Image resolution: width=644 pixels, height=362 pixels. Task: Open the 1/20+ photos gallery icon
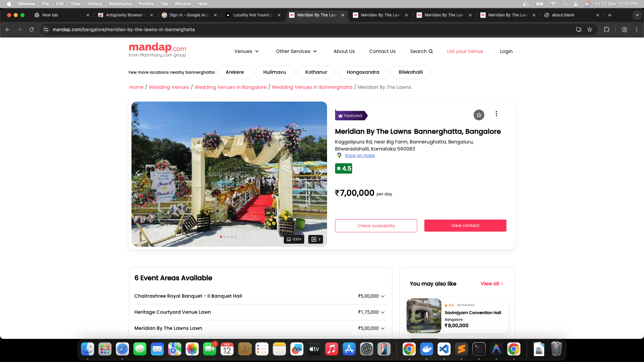click(x=294, y=239)
